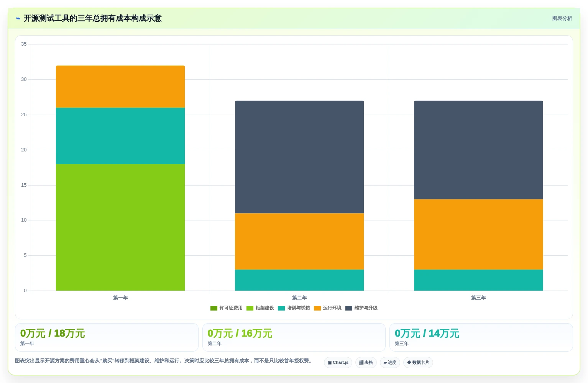Click the y-axis value 20
This screenshot has height=383, width=588.
coord(24,150)
